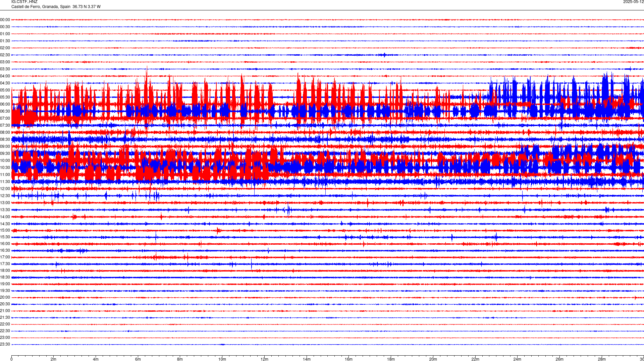
Task: Click the station code IG.CSTF..HNZ
Action: [x=24, y=2]
